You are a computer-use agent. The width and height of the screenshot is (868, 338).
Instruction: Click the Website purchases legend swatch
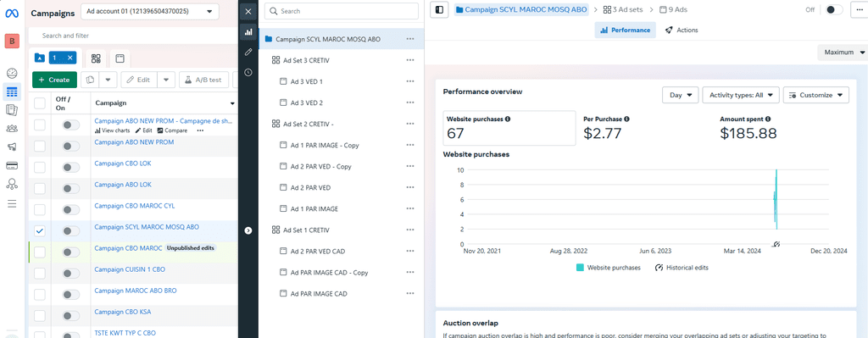coord(580,268)
